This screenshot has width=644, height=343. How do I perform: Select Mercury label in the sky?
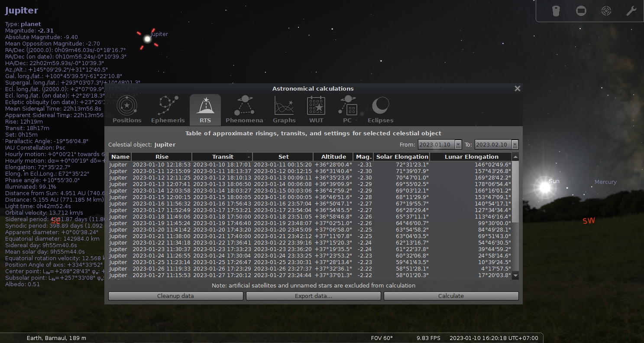pyautogui.click(x=605, y=182)
